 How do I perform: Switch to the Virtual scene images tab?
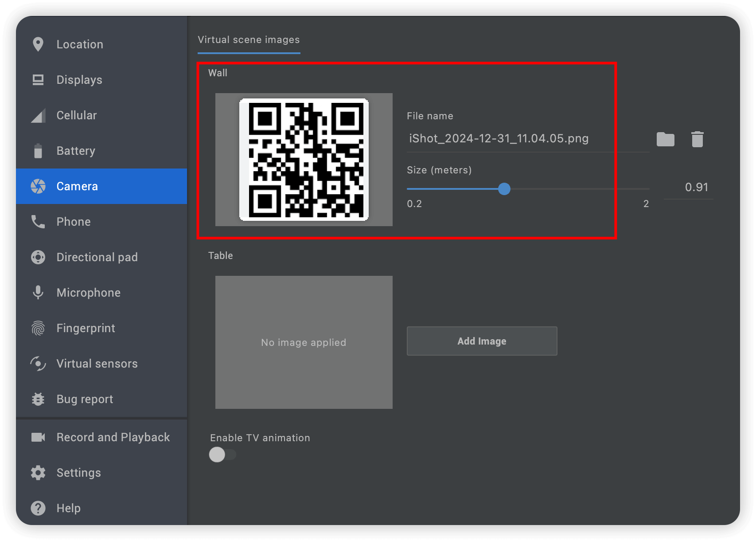click(x=249, y=40)
